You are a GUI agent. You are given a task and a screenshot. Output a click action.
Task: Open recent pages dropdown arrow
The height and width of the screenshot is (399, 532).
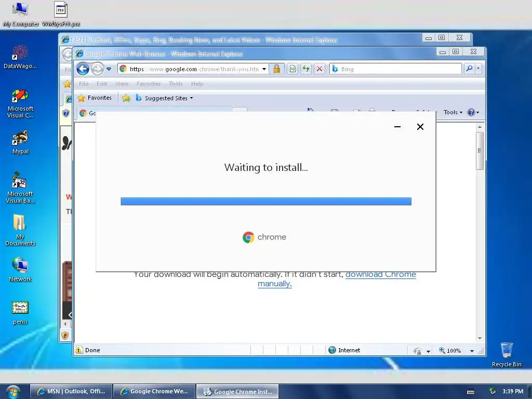pos(109,69)
